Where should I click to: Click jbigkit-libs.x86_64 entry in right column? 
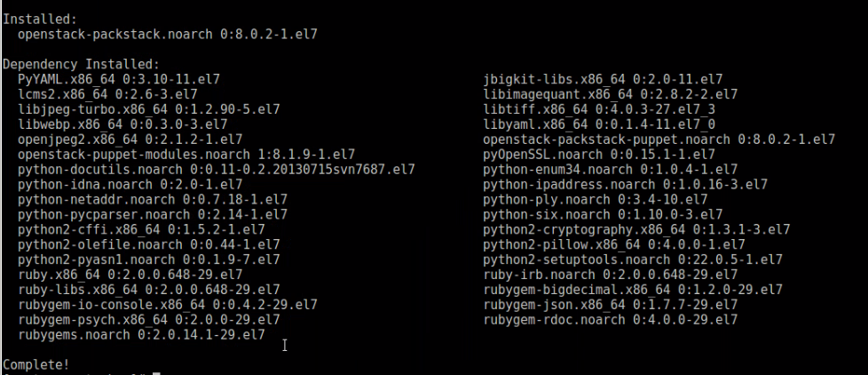[603, 80]
